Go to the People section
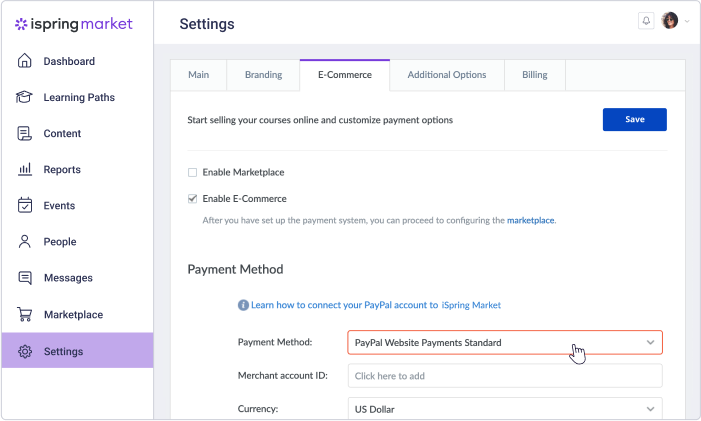Viewport: 701px width, 421px height. (78, 242)
